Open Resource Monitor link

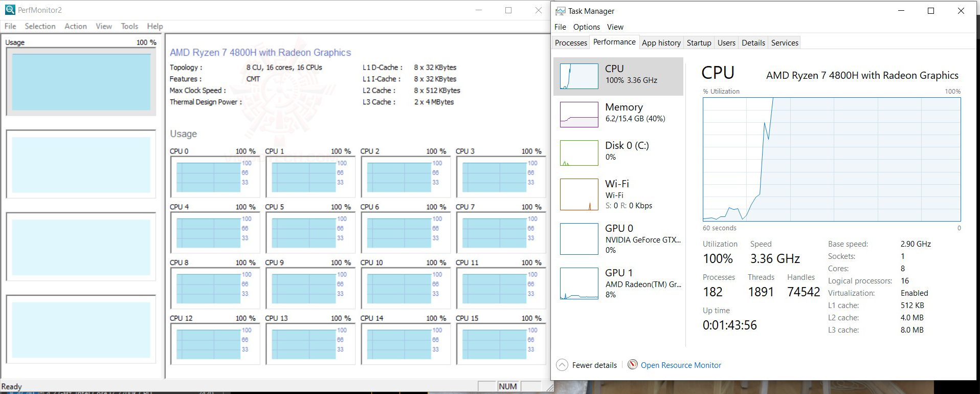coord(681,365)
